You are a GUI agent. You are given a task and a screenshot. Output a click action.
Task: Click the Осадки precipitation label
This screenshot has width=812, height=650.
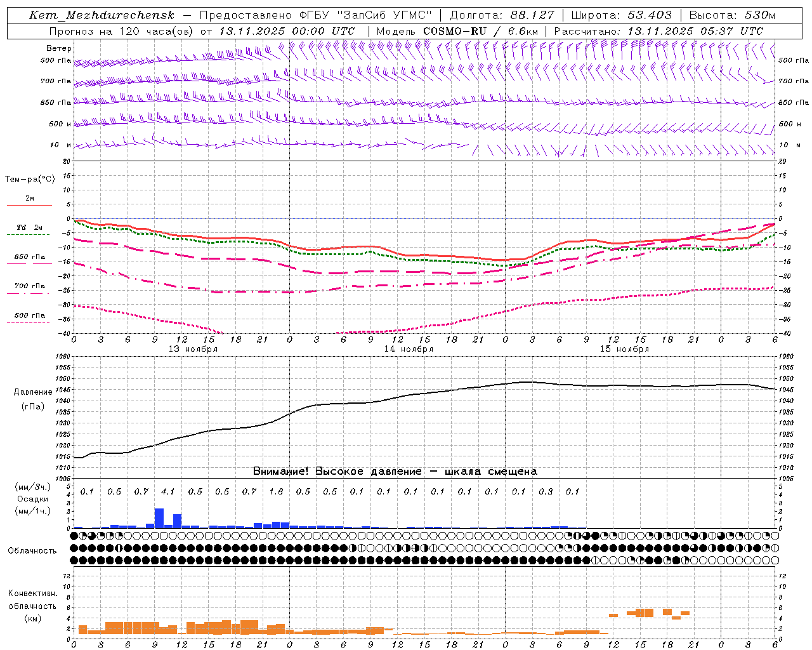click(x=32, y=499)
